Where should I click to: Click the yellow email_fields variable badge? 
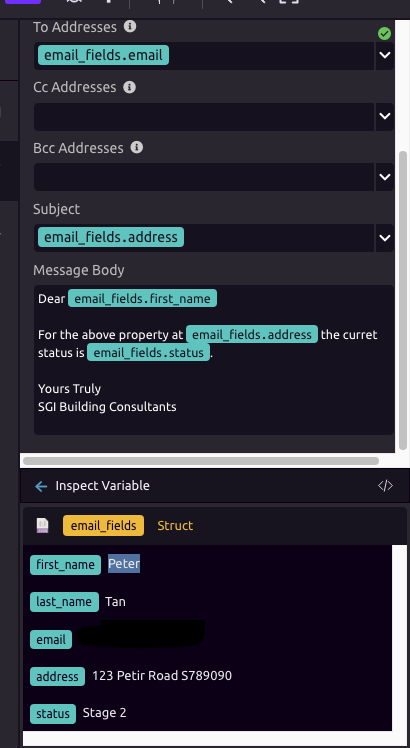click(x=103, y=526)
